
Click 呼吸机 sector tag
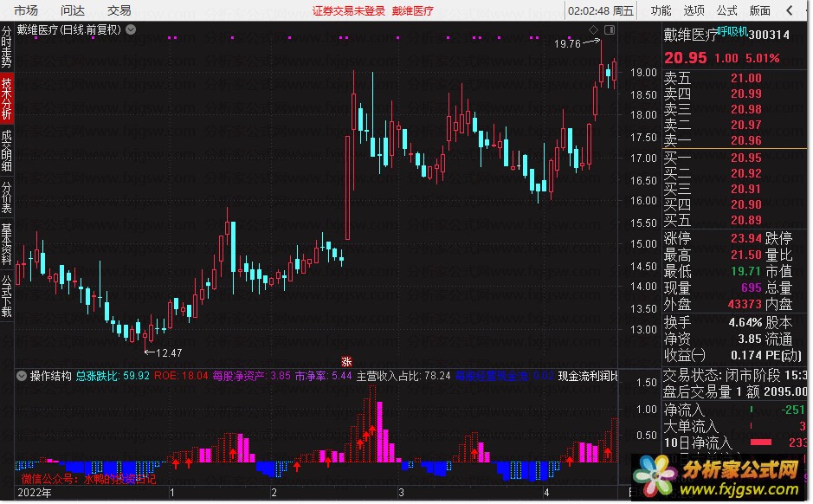click(732, 32)
